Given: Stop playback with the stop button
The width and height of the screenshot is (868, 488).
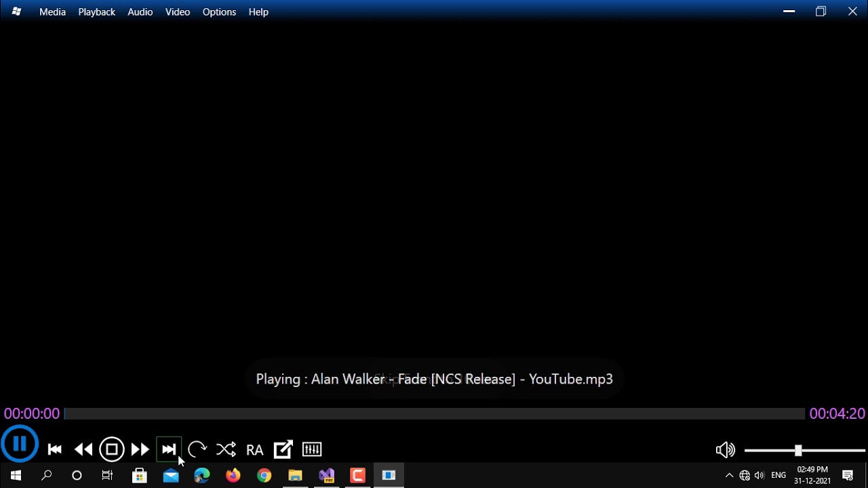Looking at the screenshot, I should tap(112, 449).
